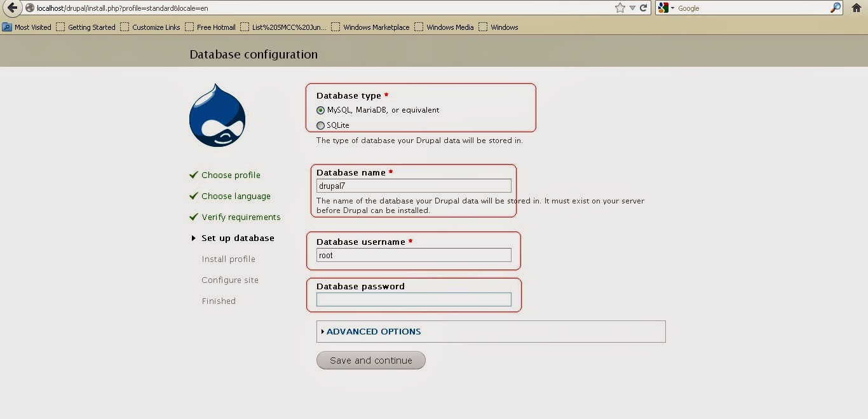Click the browser Back arrow button

[x=11, y=8]
